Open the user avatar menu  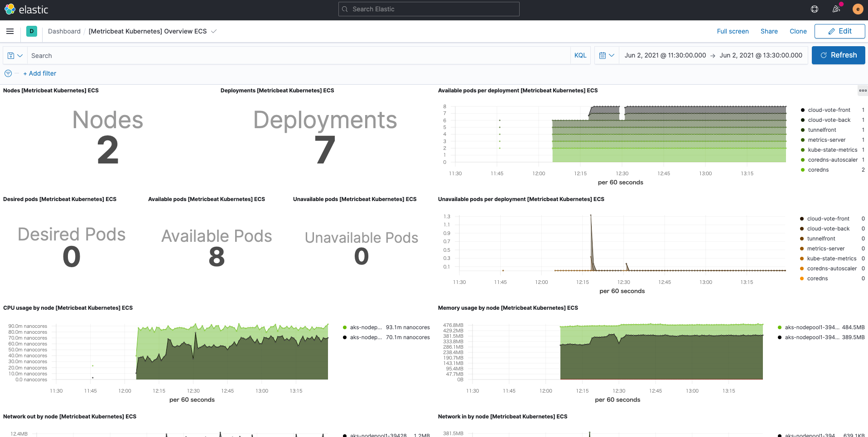(x=858, y=9)
